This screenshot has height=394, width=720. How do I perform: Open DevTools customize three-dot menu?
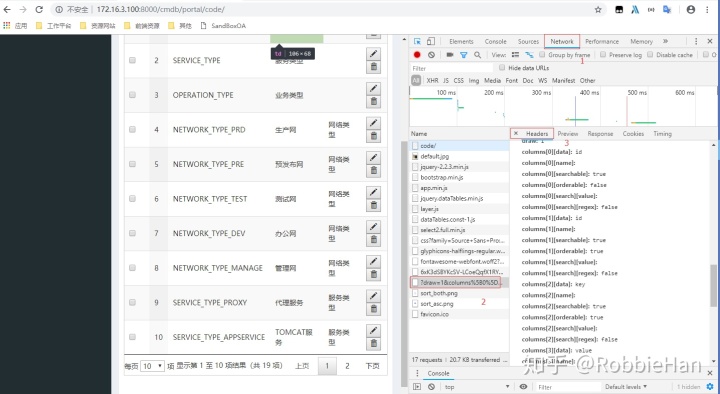(696, 41)
